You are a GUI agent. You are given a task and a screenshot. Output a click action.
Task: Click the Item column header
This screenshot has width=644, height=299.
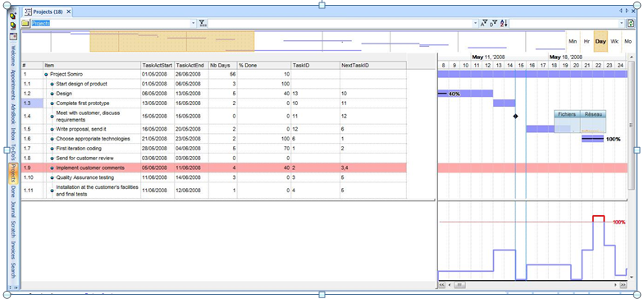point(92,66)
